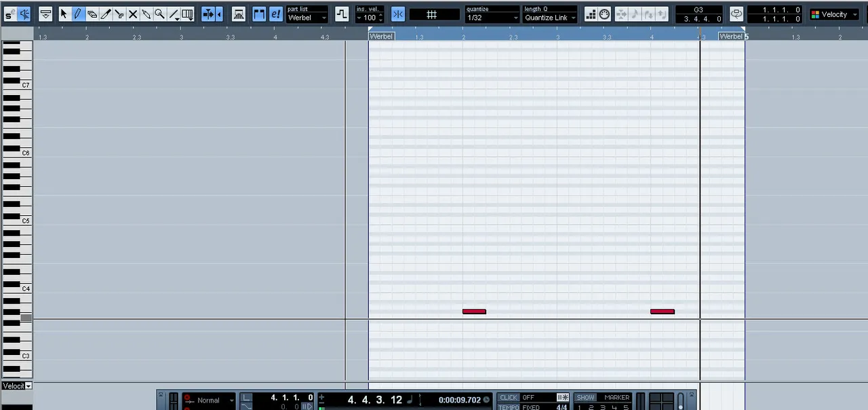The height and width of the screenshot is (410, 868).
Task: Toggle the TEMPO track button
Action: coord(509,407)
